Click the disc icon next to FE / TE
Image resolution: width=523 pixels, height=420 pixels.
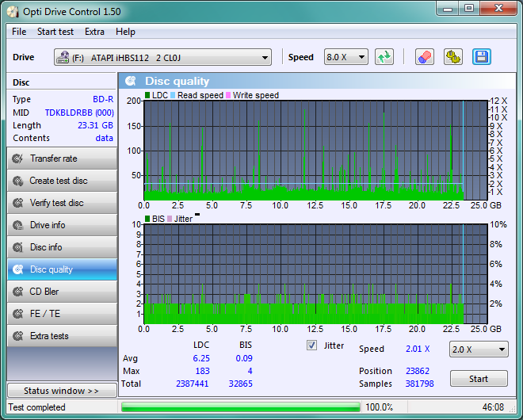(x=17, y=314)
